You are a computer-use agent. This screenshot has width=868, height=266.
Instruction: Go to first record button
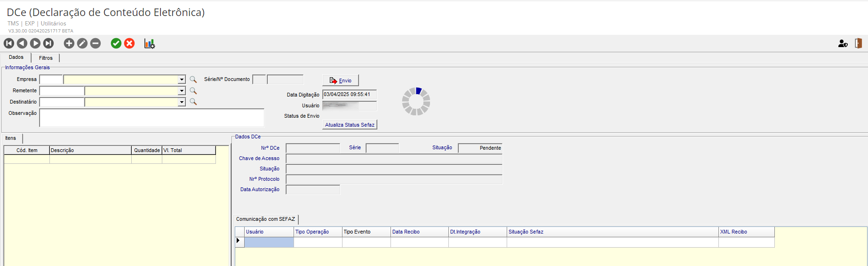click(x=9, y=43)
